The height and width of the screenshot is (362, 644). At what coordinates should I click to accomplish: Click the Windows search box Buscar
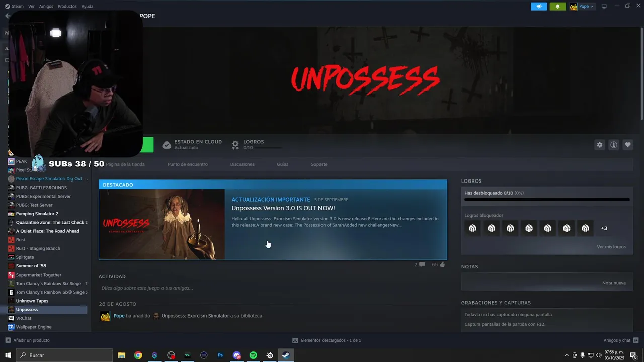(64, 355)
